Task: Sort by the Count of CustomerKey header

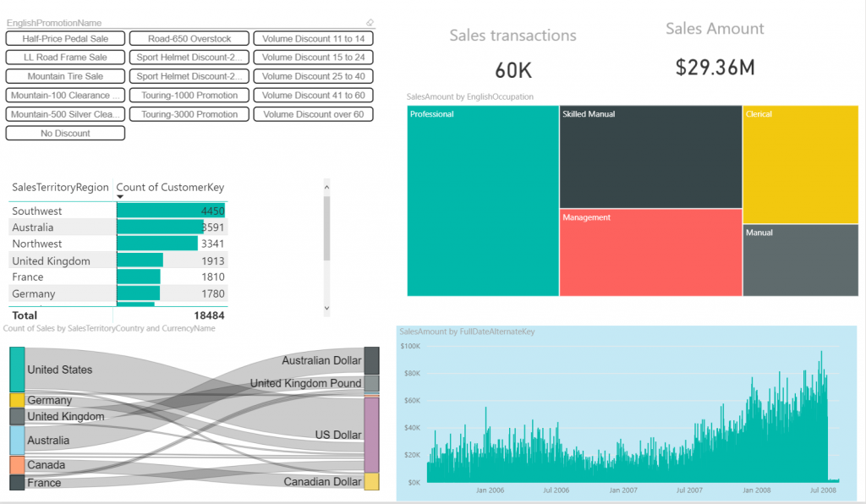Action: click(170, 187)
